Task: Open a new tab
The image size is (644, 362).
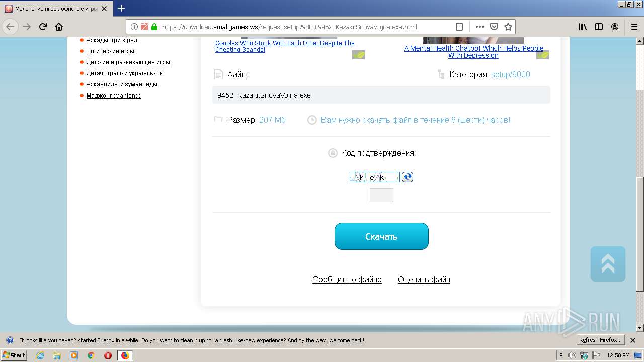Action: (x=121, y=8)
